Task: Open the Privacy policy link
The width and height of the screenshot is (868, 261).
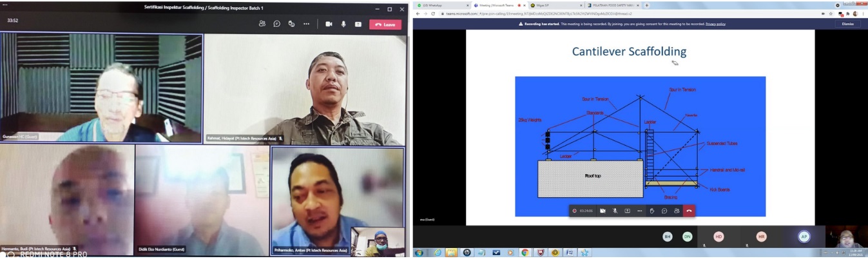Action: [x=715, y=24]
